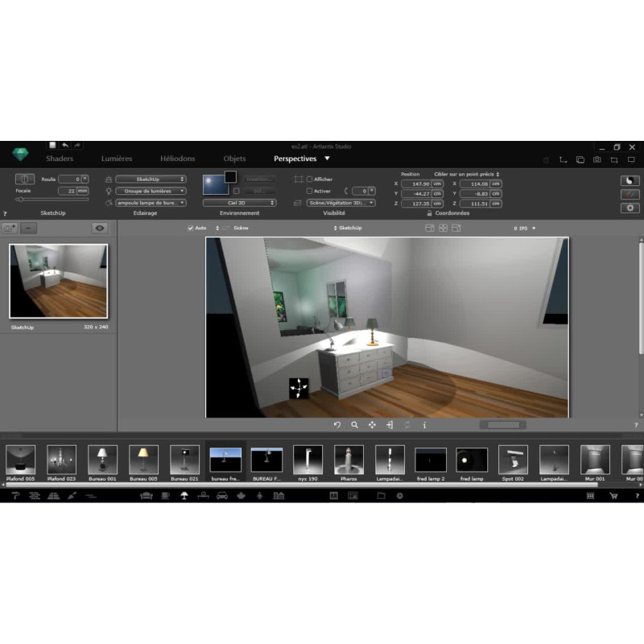Click the sofa furniture category icon
This screenshot has height=644, width=644.
[x=146, y=496]
